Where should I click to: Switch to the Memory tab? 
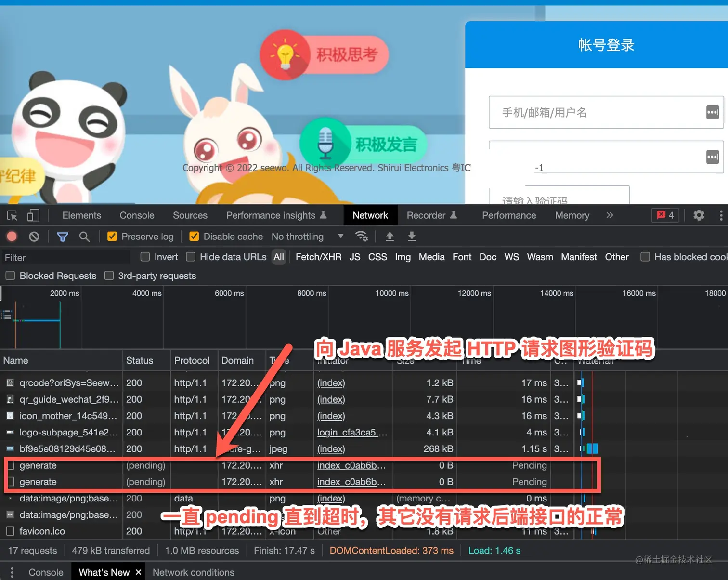pos(572,215)
